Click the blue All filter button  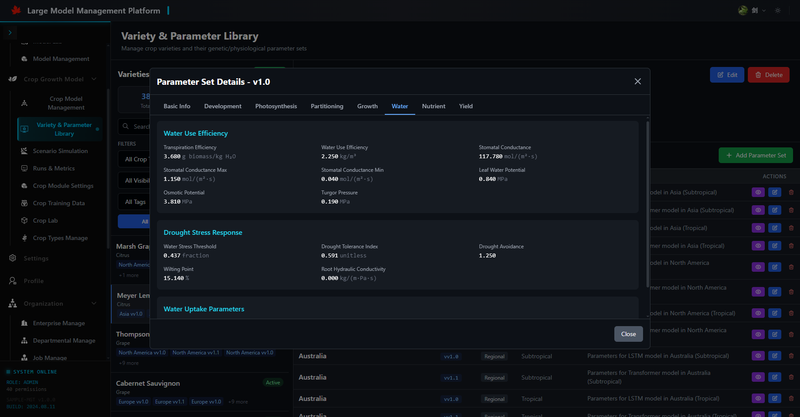coord(134,222)
